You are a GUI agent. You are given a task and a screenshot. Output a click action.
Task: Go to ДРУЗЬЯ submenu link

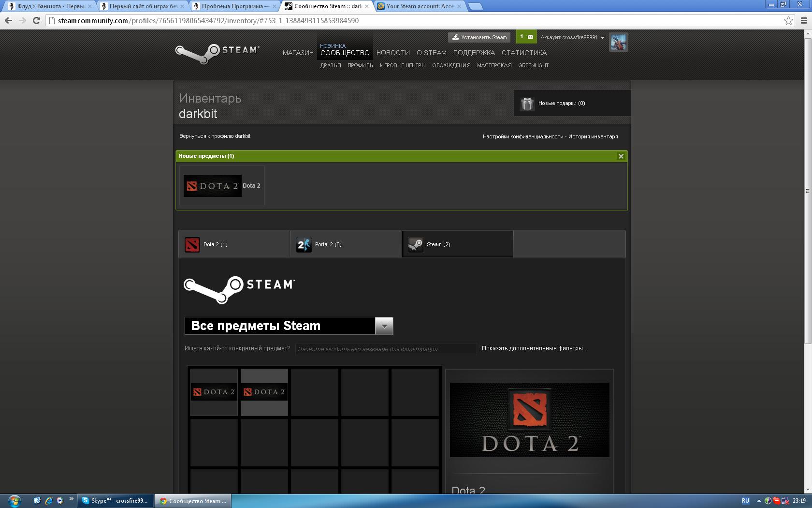[331, 65]
